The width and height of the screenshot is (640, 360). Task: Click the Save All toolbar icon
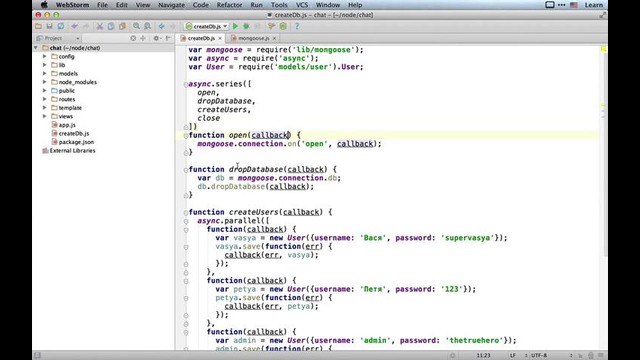click(49, 26)
